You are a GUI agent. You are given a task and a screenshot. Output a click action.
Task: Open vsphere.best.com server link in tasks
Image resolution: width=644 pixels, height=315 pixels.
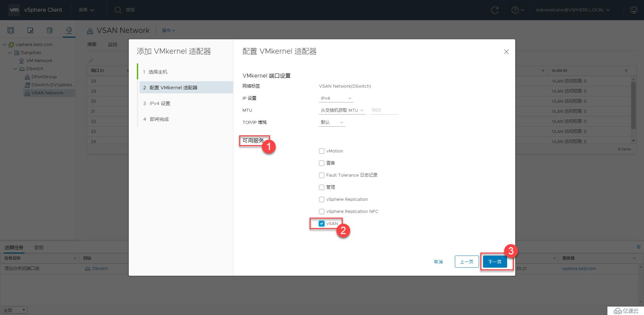point(579,269)
